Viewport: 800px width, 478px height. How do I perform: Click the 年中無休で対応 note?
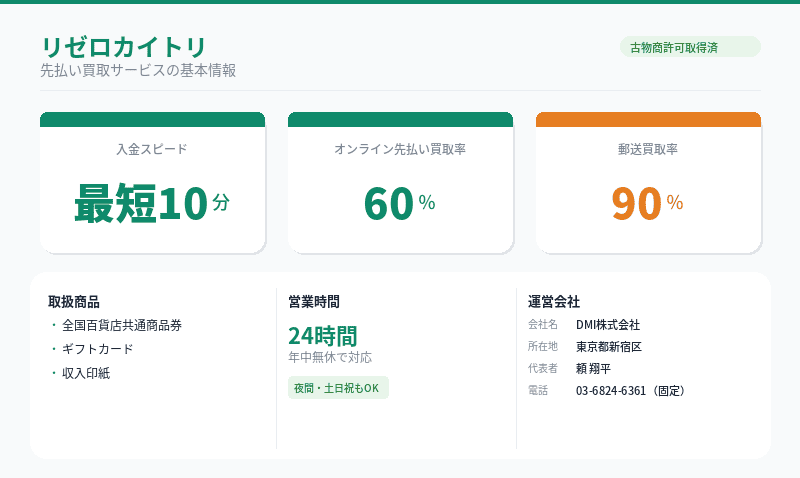[x=330, y=357]
